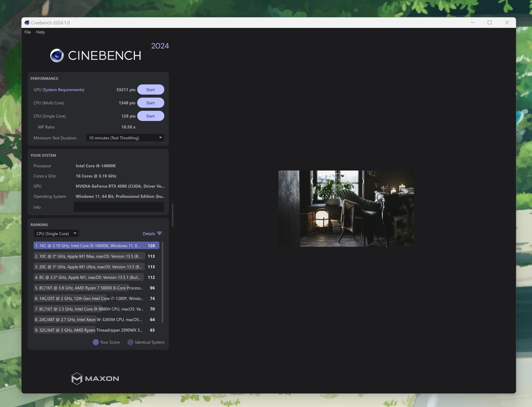This screenshot has height=407, width=532.
Task: Click the 16 Cores @ 3.19 GHz text
Action: coord(96,176)
